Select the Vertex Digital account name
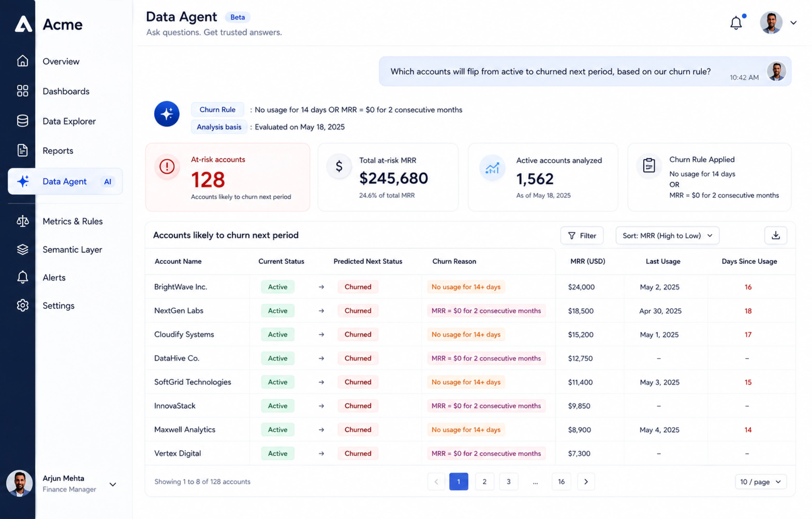 pos(177,453)
